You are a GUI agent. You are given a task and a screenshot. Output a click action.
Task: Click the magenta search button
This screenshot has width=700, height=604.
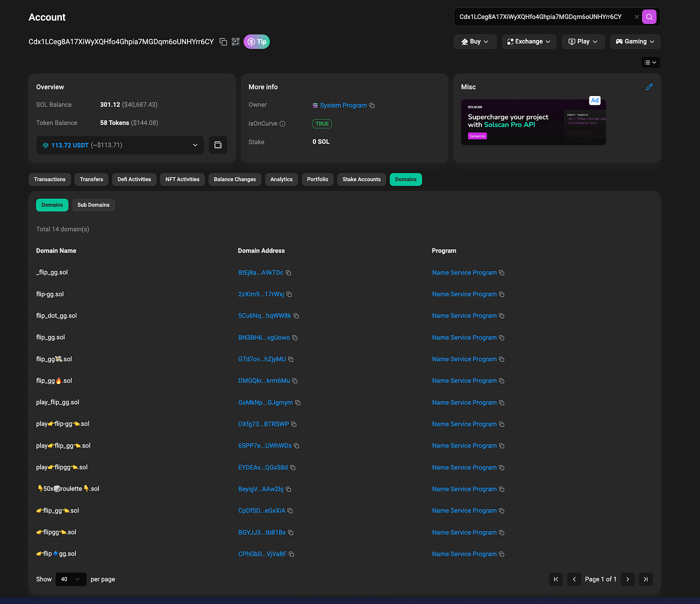click(x=649, y=16)
